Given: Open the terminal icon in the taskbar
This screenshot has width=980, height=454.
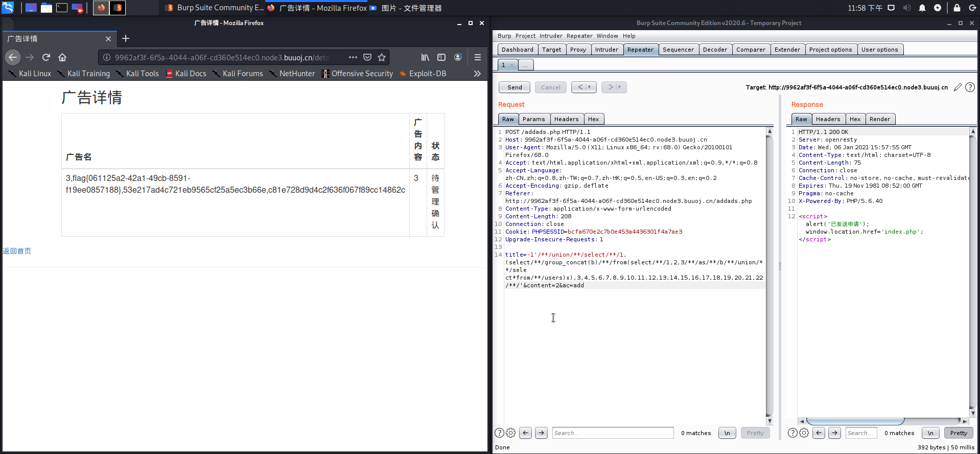Looking at the screenshot, I should (x=62, y=8).
